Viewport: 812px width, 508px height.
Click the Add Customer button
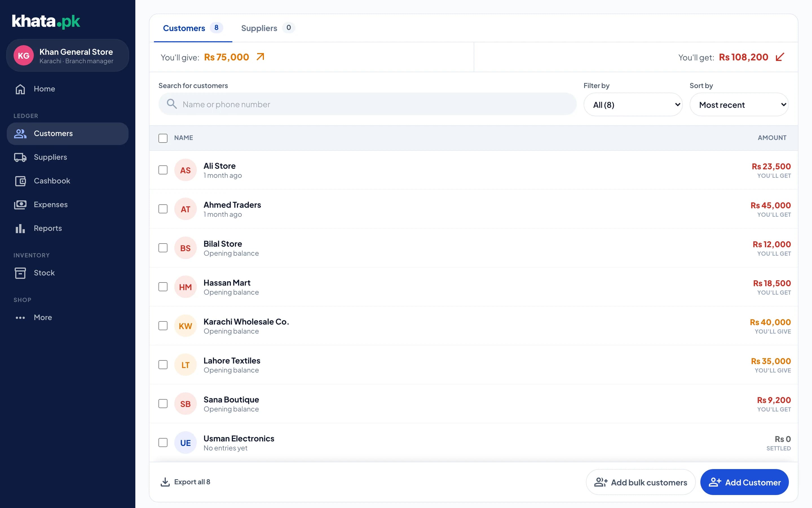point(744,482)
